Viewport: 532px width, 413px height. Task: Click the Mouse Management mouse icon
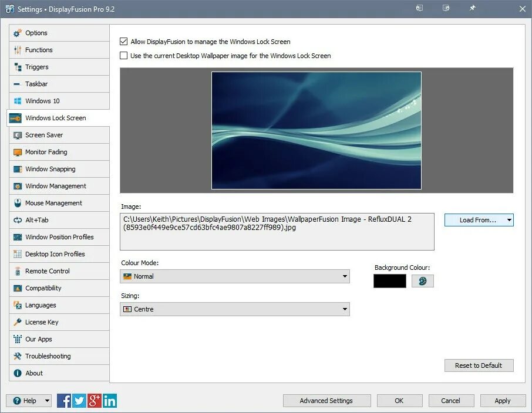(18, 203)
